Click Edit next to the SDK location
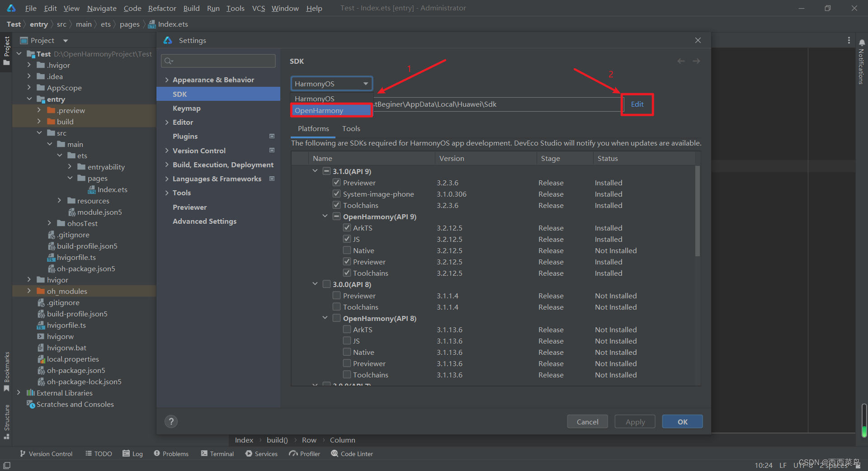 637,104
